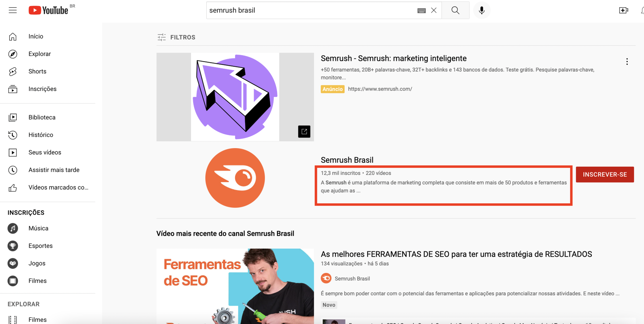The width and height of the screenshot is (644, 324).
Task: Select the Shorts icon in the sidebar
Action: pyautogui.click(x=13, y=72)
